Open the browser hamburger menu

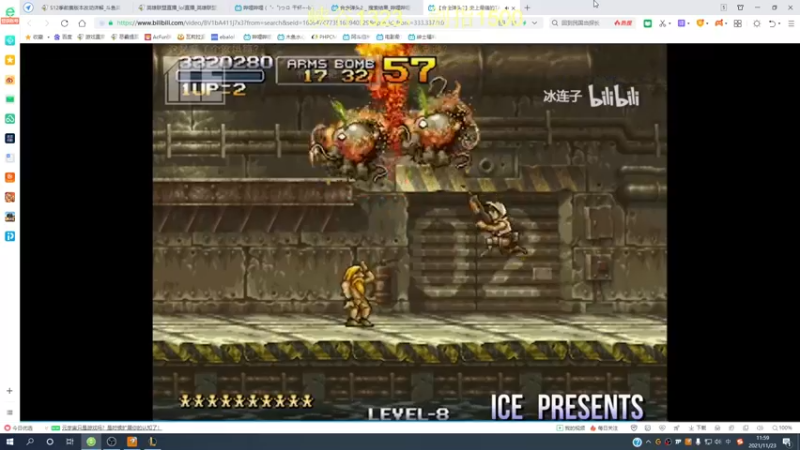point(791,23)
